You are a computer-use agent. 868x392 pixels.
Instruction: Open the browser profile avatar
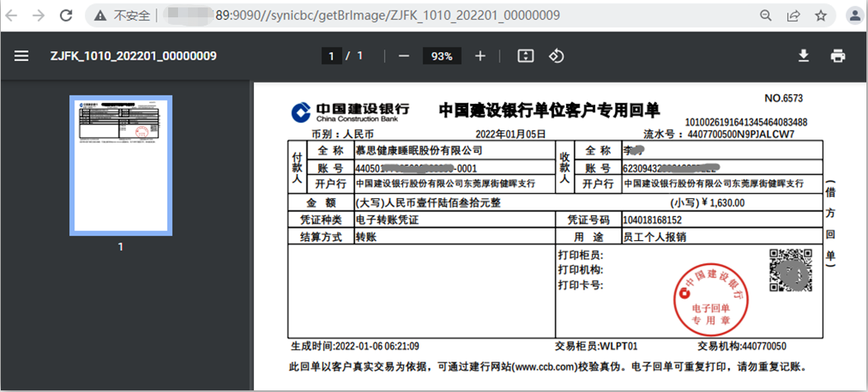[856, 16]
